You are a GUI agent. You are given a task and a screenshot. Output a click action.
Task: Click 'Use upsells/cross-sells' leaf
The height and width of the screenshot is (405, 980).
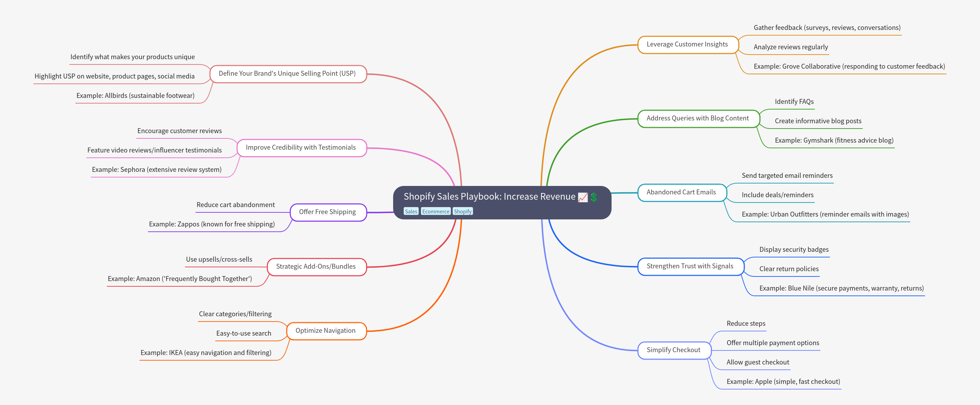point(219,260)
